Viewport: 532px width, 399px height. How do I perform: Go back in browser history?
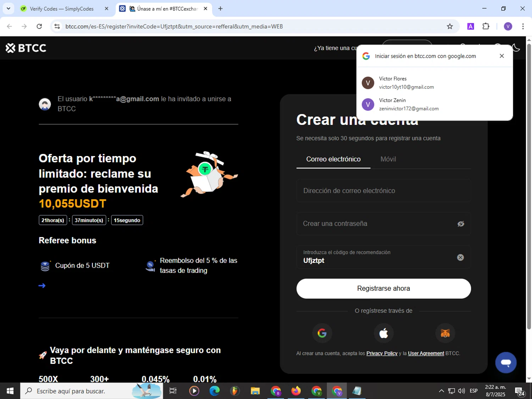pos(9,26)
